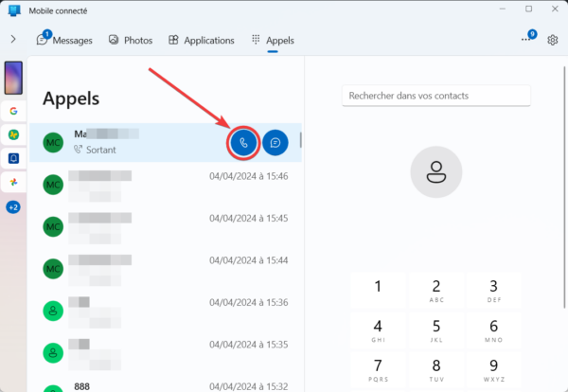Maximize the Mobile connecté window
568x392 pixels.
tap(529, 9)
